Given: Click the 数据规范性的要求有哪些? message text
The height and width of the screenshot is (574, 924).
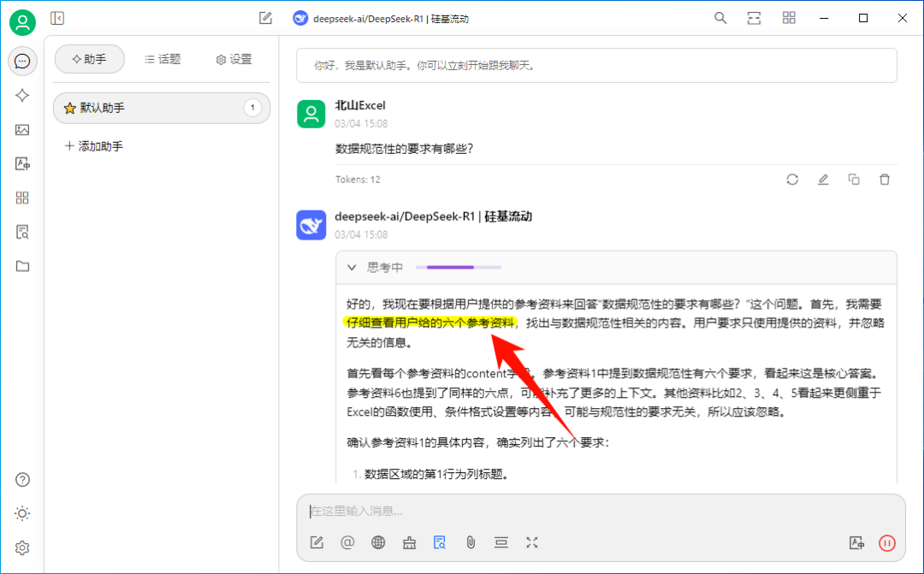Looking at the screenshot, I should (404, 149).
